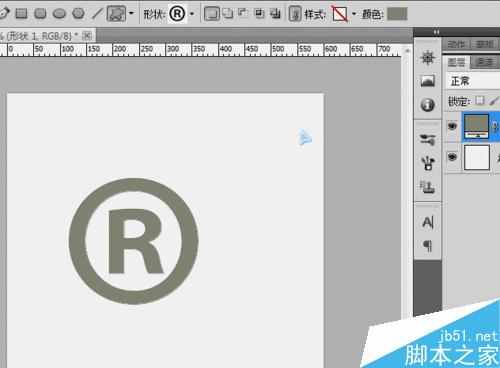Viewport: 500px width, 368px height.
Task: Expand the shape picker arrow
Action: [192, 14]
